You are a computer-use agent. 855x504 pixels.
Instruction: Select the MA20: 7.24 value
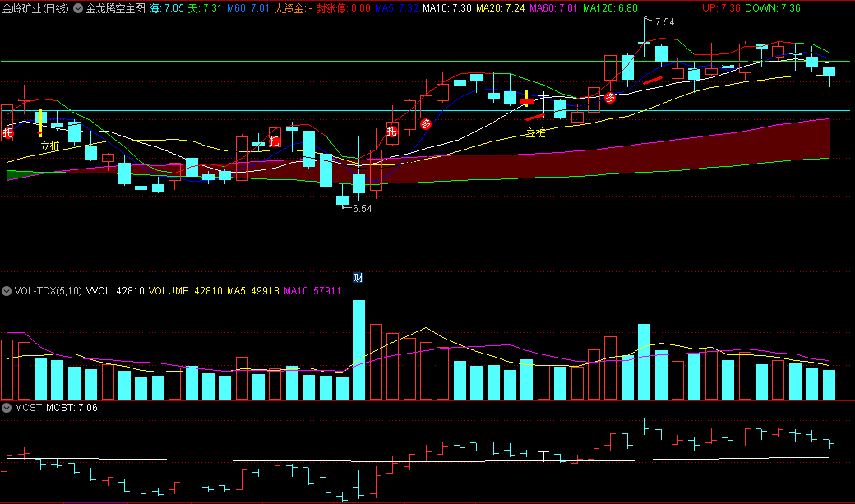(x=500, y=8)
